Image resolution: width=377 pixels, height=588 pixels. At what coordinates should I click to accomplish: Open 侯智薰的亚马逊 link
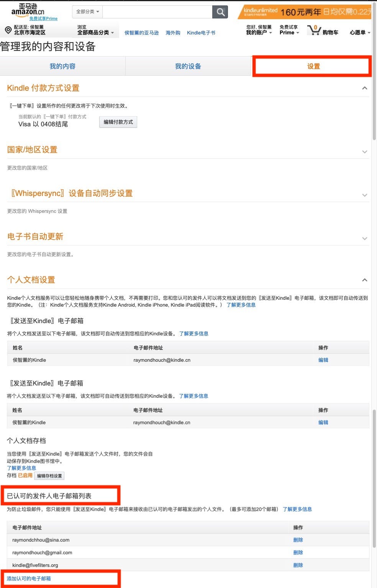click(142, 33)
